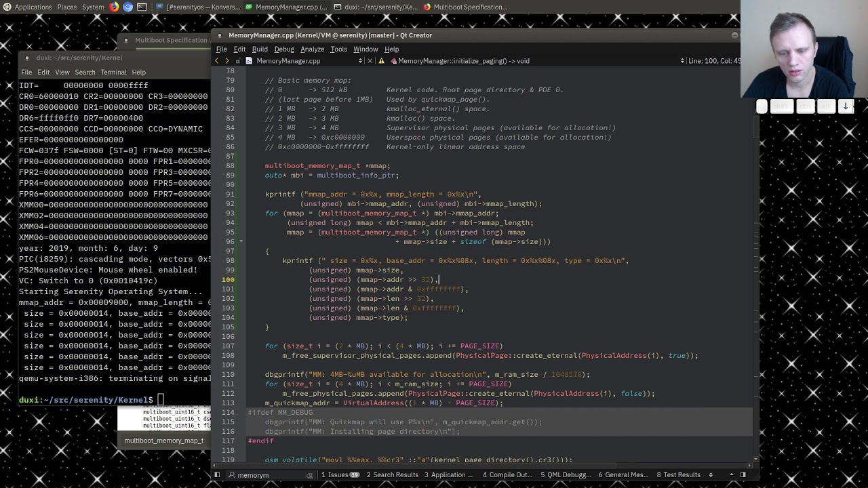
Task: Go back in Qt Creator editor history
Action: click(x=217, y=61)
